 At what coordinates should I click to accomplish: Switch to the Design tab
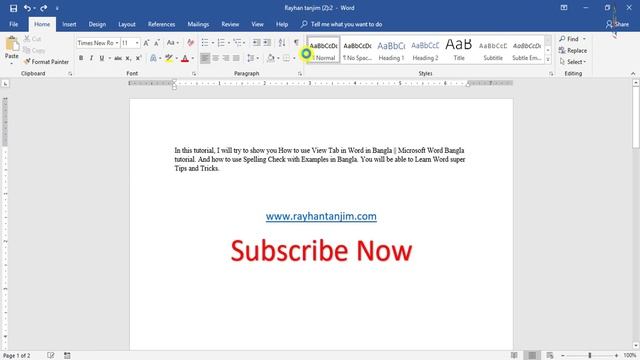(97, 24)
